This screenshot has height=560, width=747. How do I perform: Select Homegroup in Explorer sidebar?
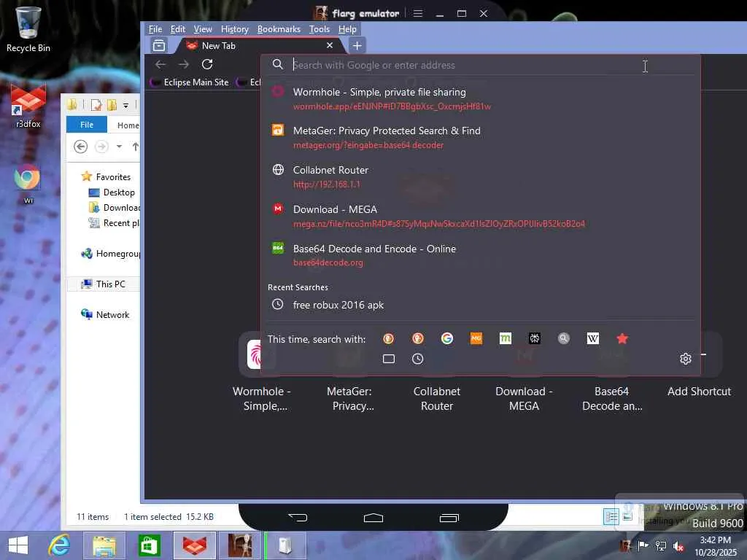111,253
